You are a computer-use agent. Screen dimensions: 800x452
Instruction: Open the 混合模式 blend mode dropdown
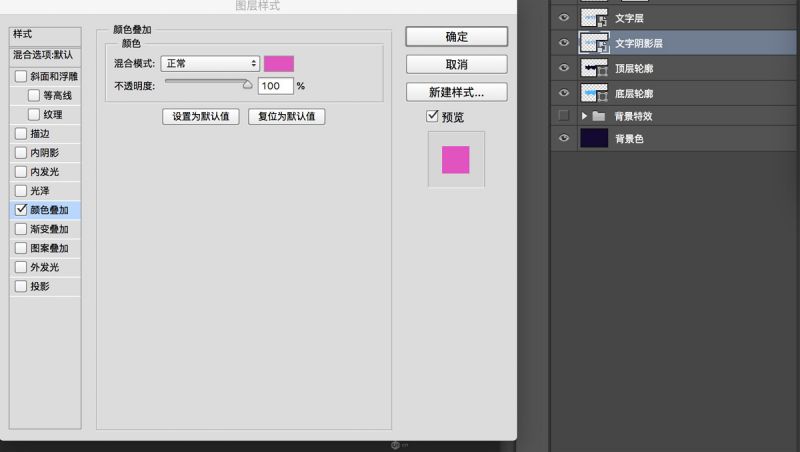pyautogui.click(x=211, y=64)
